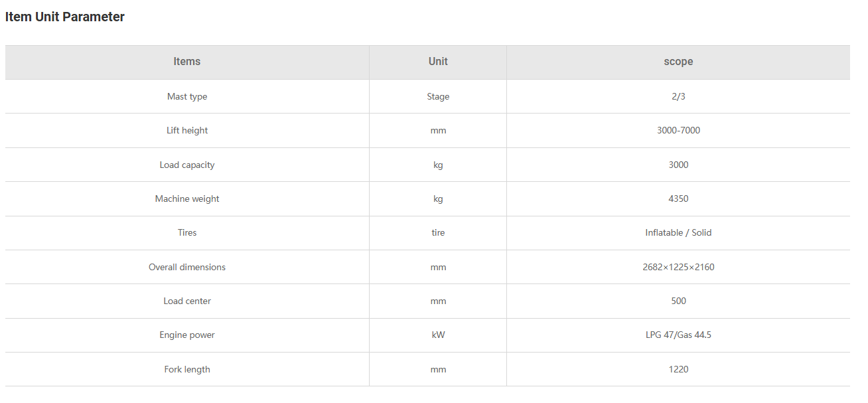
Task: Select the Tires row label
Action: (187, 233)
